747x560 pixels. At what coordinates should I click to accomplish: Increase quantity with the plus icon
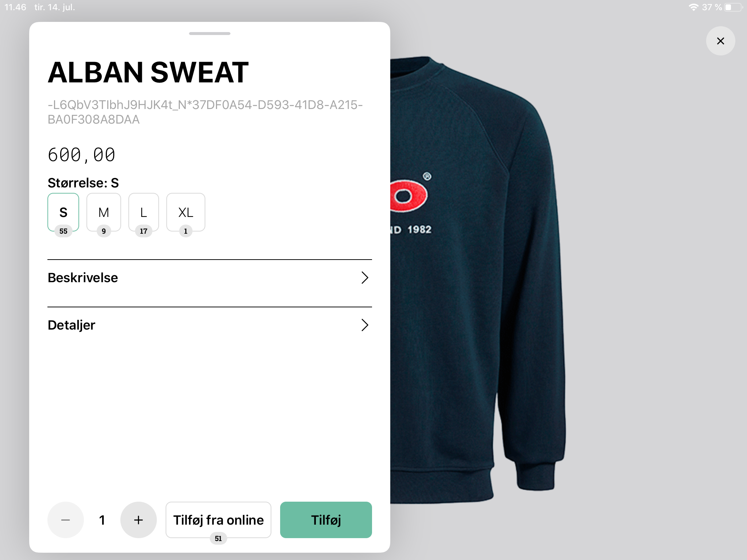tap(139, 520)
